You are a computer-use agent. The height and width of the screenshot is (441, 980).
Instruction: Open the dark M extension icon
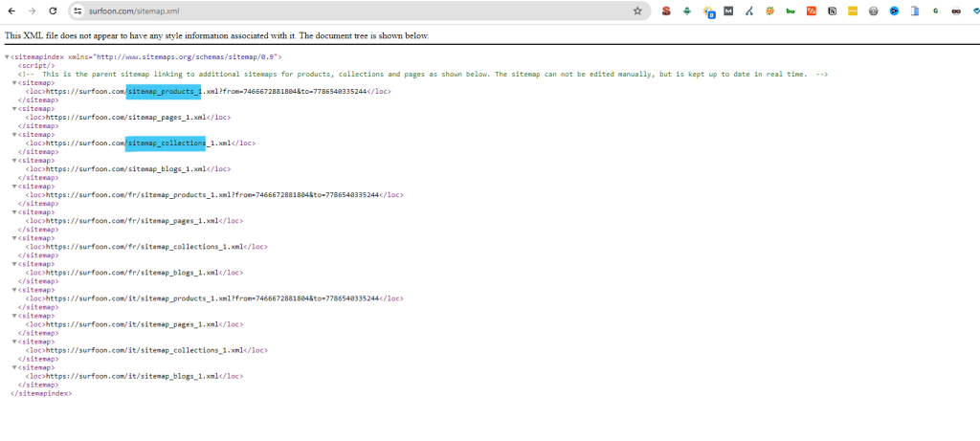728,11
